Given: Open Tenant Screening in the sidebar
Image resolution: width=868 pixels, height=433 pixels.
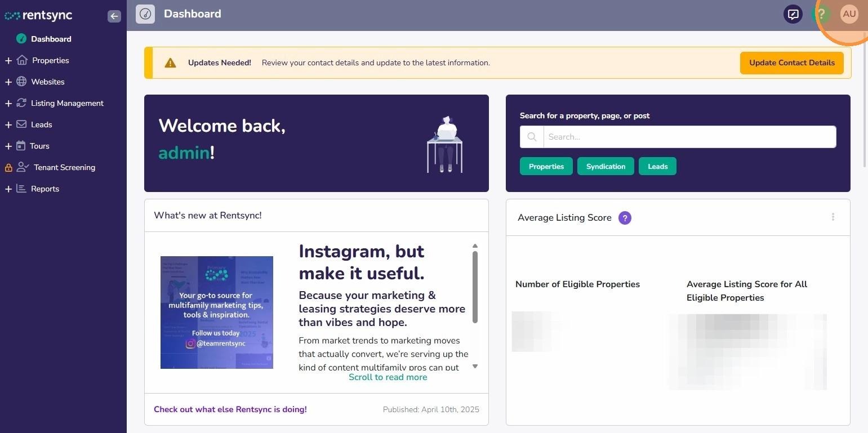Looking at the screenshot, I should [65, 167].
